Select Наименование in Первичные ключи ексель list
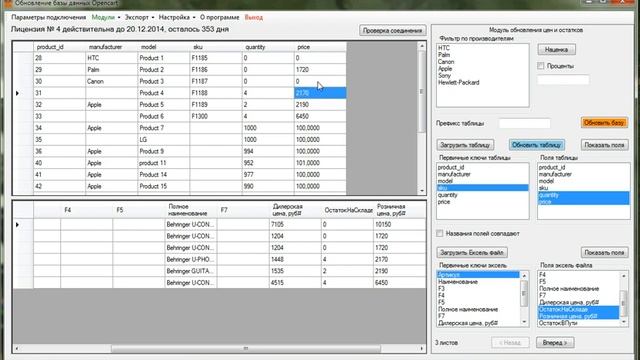Viewport: 640px width, 360px height. [478, 282]
